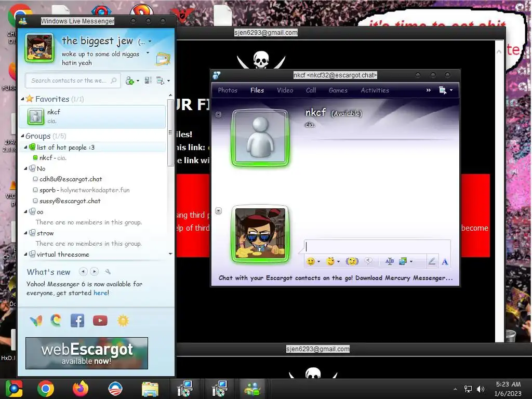Viewport: 532px width, 399px height.
Task: Click the Messenger icon in the taskbar
Action: click(x=252, y=389)
